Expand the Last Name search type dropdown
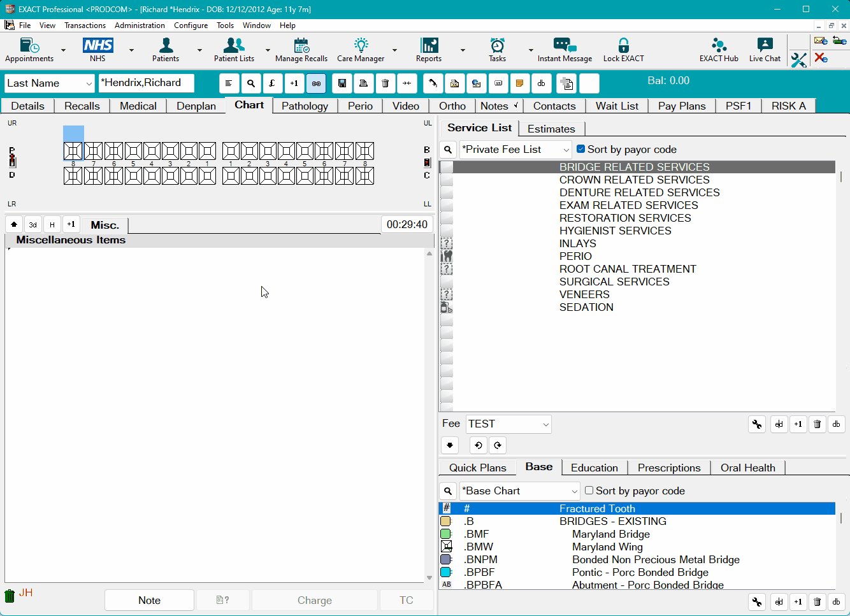 coord(89,83)
